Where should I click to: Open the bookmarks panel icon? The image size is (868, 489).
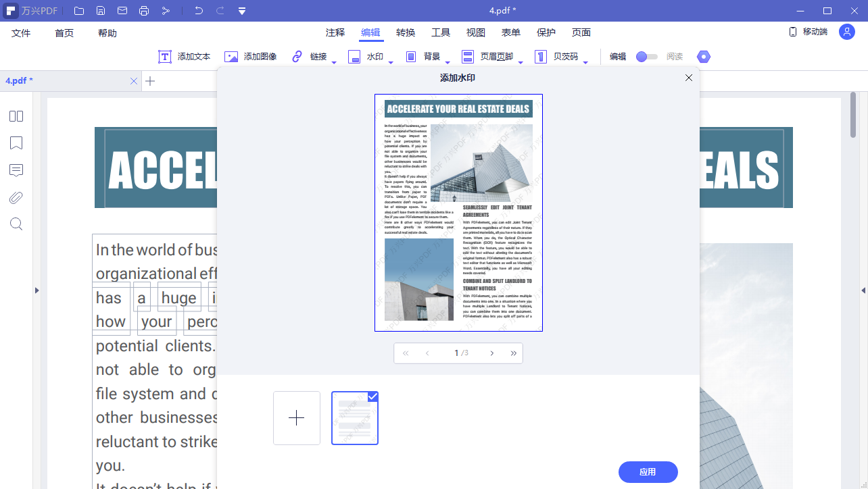pyautogui.click(x=16, y=143)
